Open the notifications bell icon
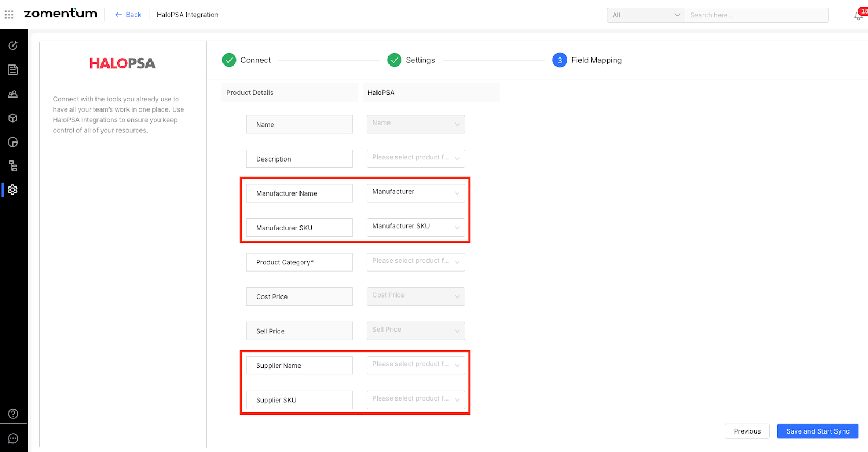868x452 pixels. (858, 15)
